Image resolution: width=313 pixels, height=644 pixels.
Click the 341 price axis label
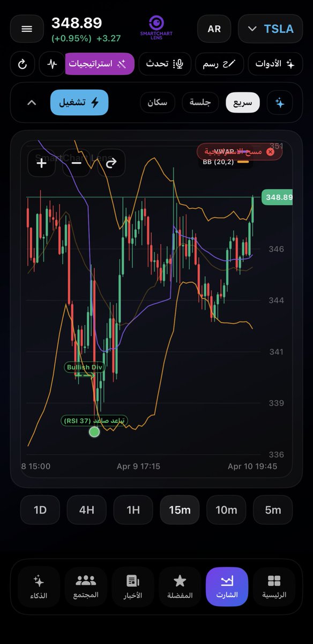[x=276, y=352]
